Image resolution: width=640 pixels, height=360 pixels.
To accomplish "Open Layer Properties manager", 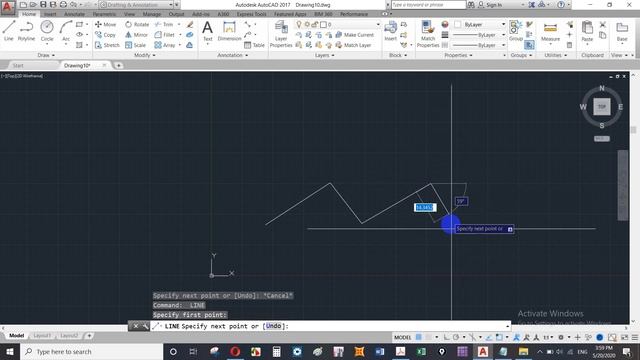I will [x=281, y=34].
